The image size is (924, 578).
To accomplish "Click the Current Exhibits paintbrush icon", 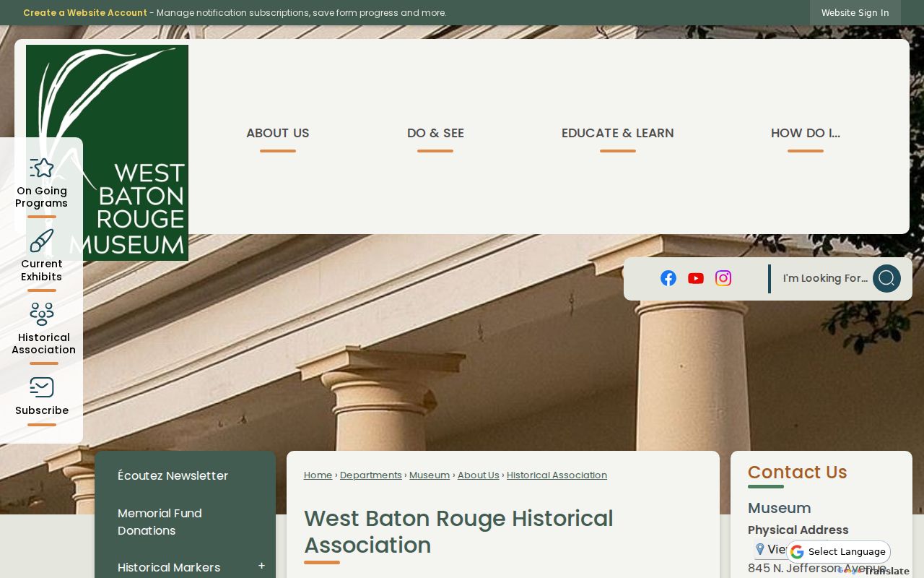I will click(42, 241).
